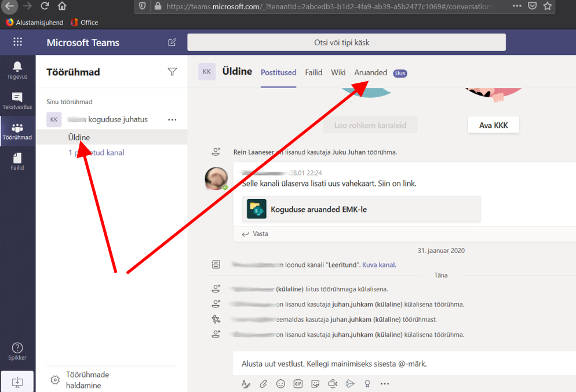576x392 pixels.
Task: Click the new chat compose icon
Action: pyautogui.click(x=172, y=42)
